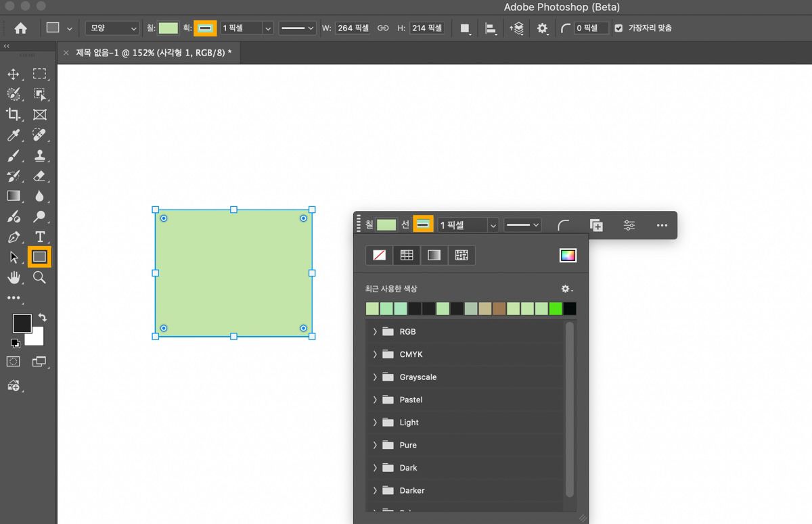Change screen mode in the toolbox
812x524 pixels.
pyautogui.click(x=40, y=362)
